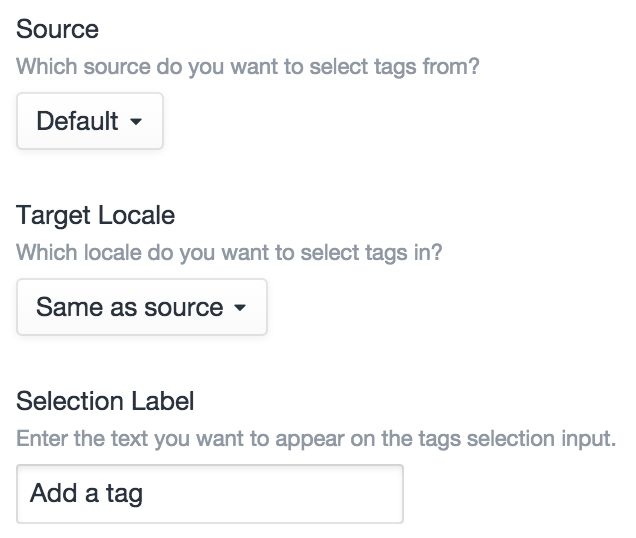The width and height of the screenshot is (636, 538).
Task: Click the "Source" field heading
Action: [57, 29]
